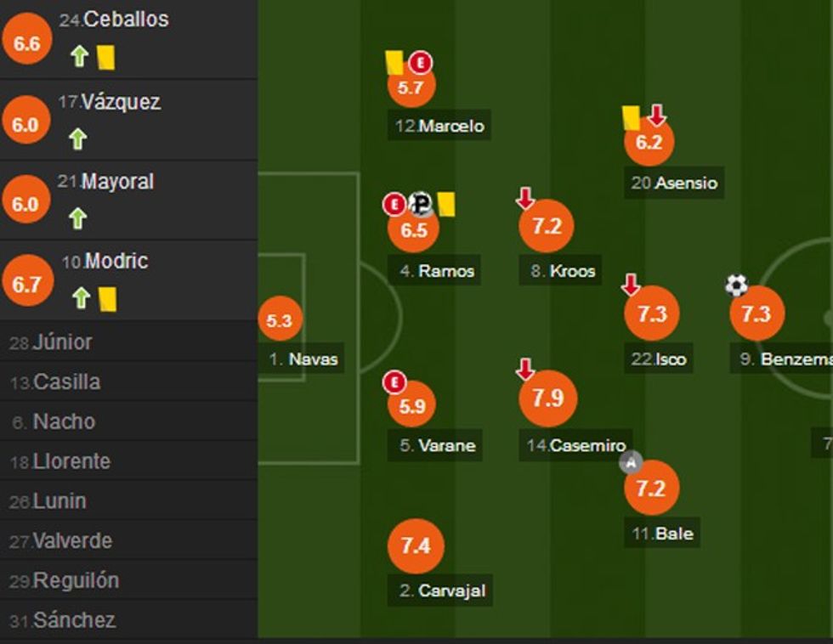Click the red substitution arrow above Casemiro
Viewport: 833px width, 644px height.
[525, 370]
